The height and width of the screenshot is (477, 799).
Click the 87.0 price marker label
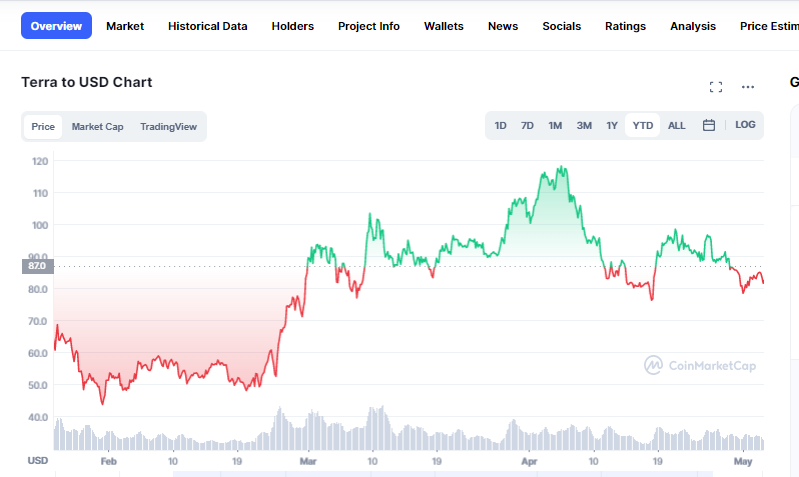pos(38,266)
